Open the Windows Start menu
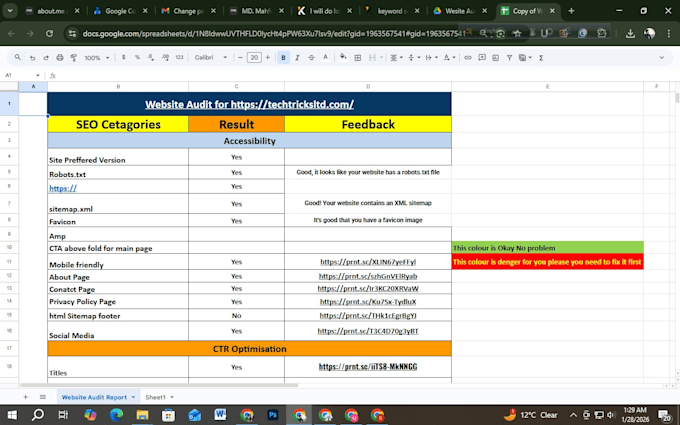Viewport: 680px width, 425px height. click(x=12, y=415)
